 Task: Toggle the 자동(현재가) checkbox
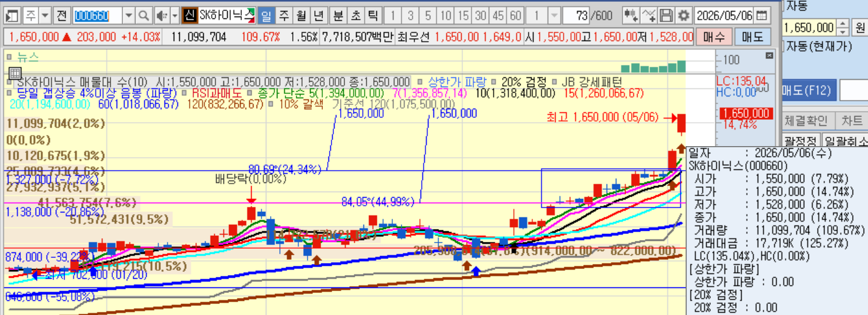click(783, 45)
